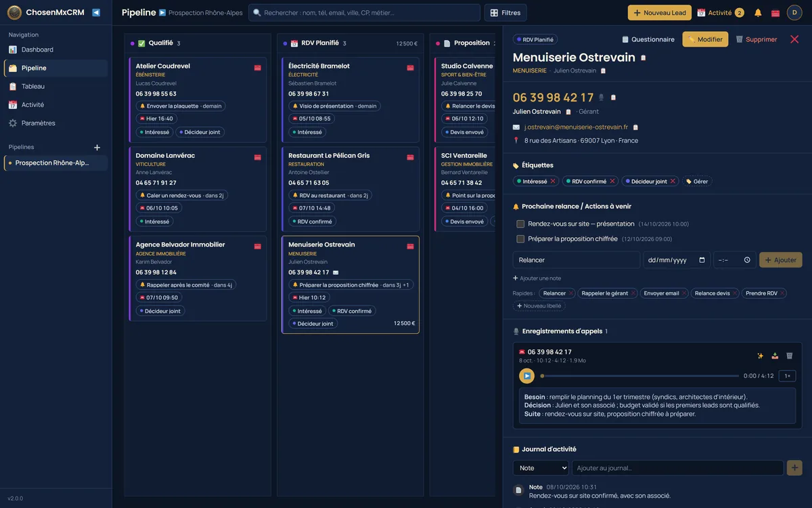812x508 pixels.
Task: Close the lead detail panel
Action: coord(794,39)
